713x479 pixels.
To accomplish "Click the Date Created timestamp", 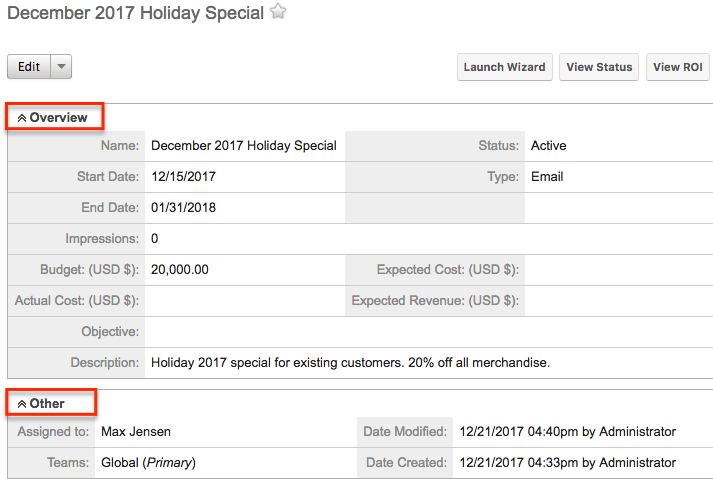I will 567,463.
